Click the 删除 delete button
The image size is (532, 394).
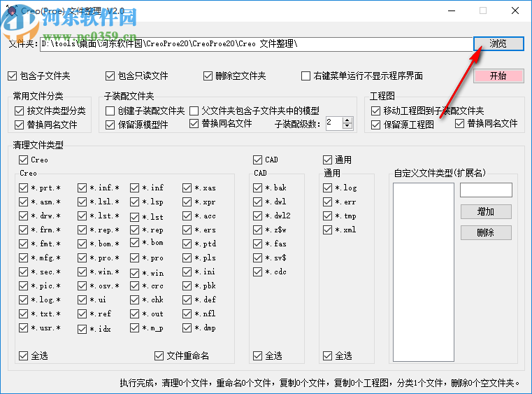[x=486, y=232]
